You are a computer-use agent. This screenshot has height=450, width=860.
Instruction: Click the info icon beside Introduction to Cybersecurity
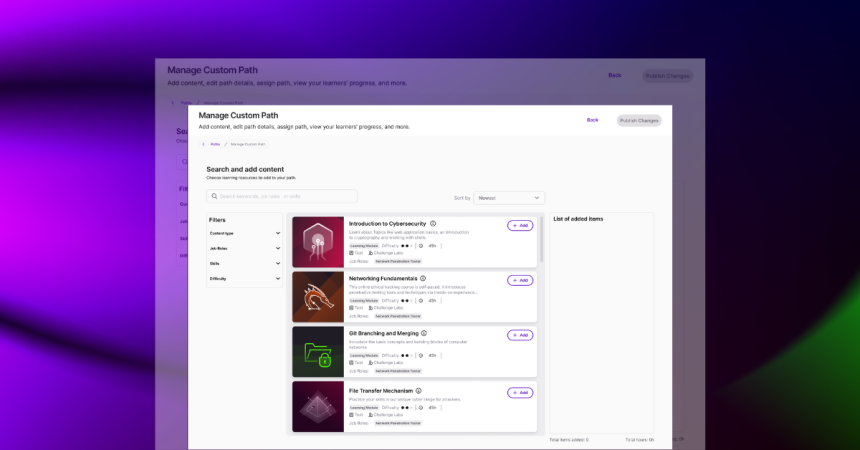(x=433, y=224)
